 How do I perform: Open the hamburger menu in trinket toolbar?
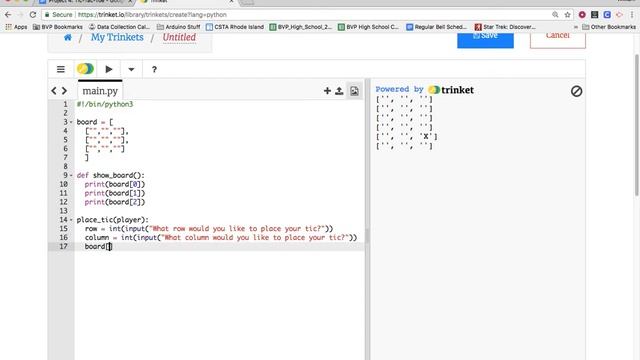pyautogui.click(x=61, y=69)
